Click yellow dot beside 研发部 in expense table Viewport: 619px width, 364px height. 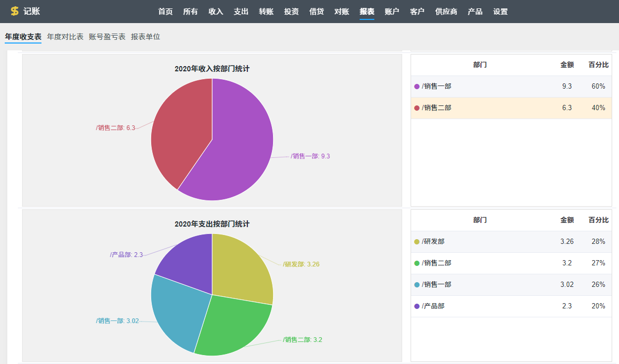tap(416, 242)
